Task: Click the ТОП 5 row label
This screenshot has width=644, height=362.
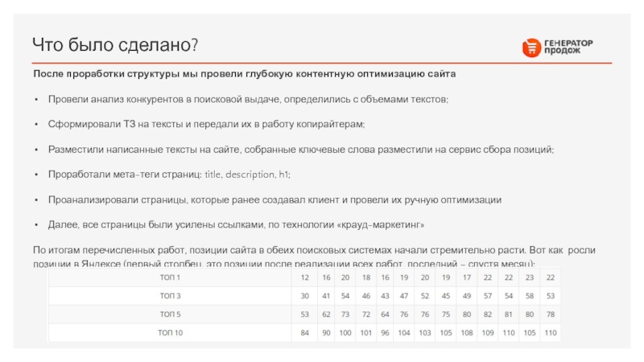Action: (170, 314)
